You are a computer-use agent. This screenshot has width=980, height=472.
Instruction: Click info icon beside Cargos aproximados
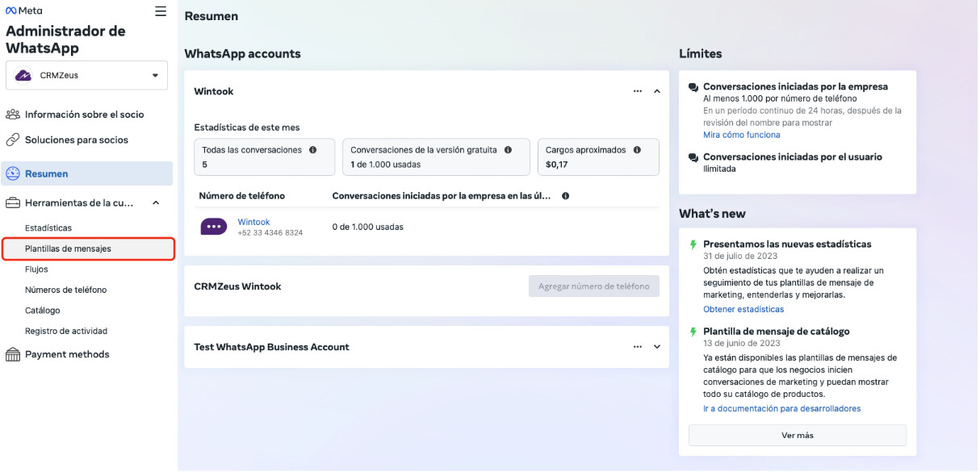point(637,150)
